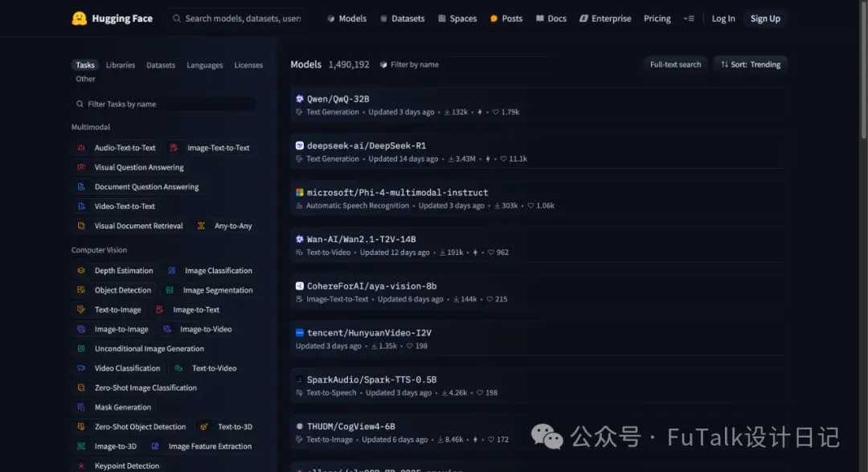Image resolution: width=868 pixels, height=472 pixels.
Task: Switch to the Licenses tab
Action: click(x=248, y=65)
